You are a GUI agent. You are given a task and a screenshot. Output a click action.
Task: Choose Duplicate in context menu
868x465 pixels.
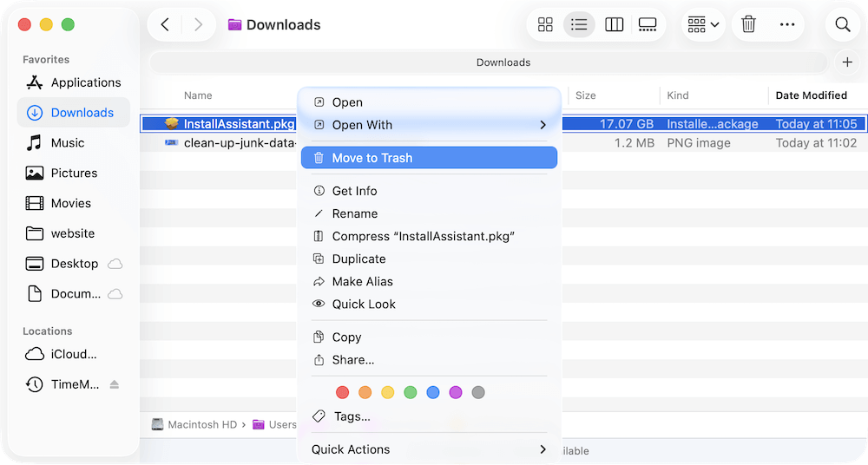tap(429, 259)
